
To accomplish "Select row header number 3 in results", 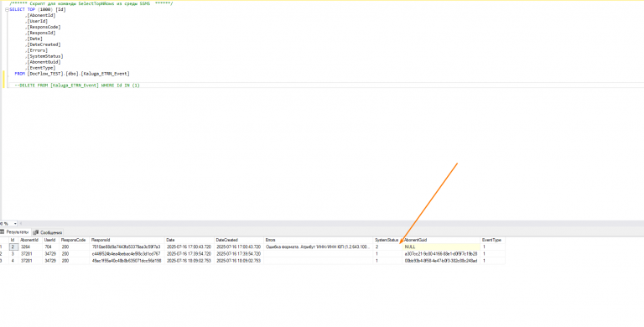I will pos(4,261).
